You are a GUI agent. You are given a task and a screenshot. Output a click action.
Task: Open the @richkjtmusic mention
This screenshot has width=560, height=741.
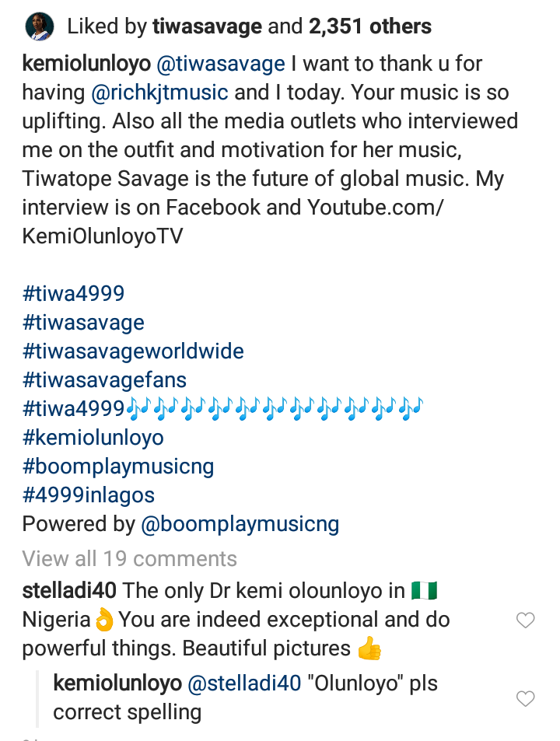click(x=162, y=93)
